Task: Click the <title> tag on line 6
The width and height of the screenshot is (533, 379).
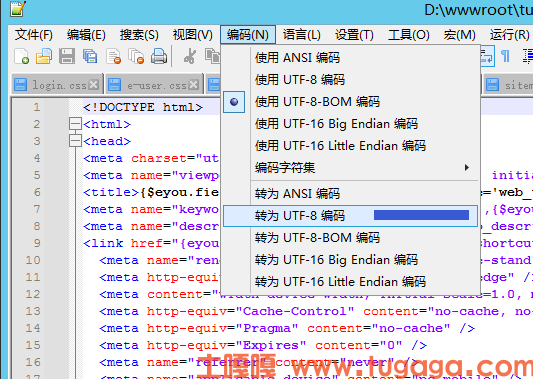Action: click(x=111, y=192)
